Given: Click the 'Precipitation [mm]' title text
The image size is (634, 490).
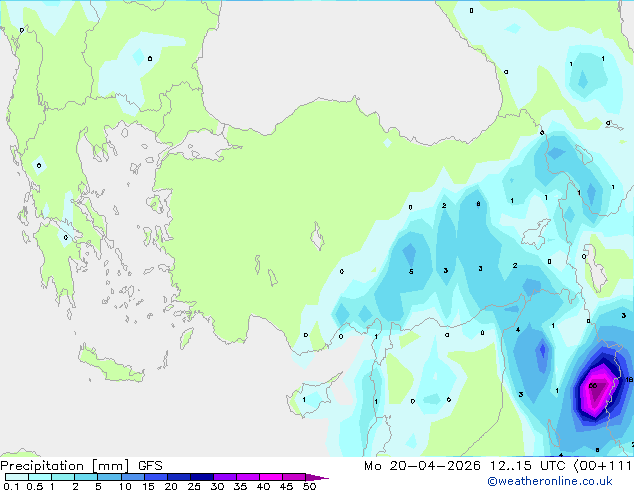Looking at the screenshot, I should pos(64,466).
